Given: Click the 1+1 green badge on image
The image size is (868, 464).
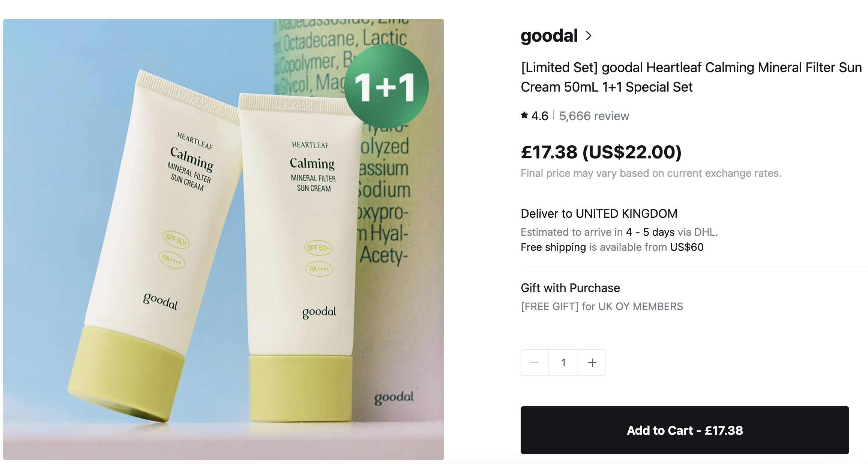Looking at the screenshot, I should click(x=386, y=87).
